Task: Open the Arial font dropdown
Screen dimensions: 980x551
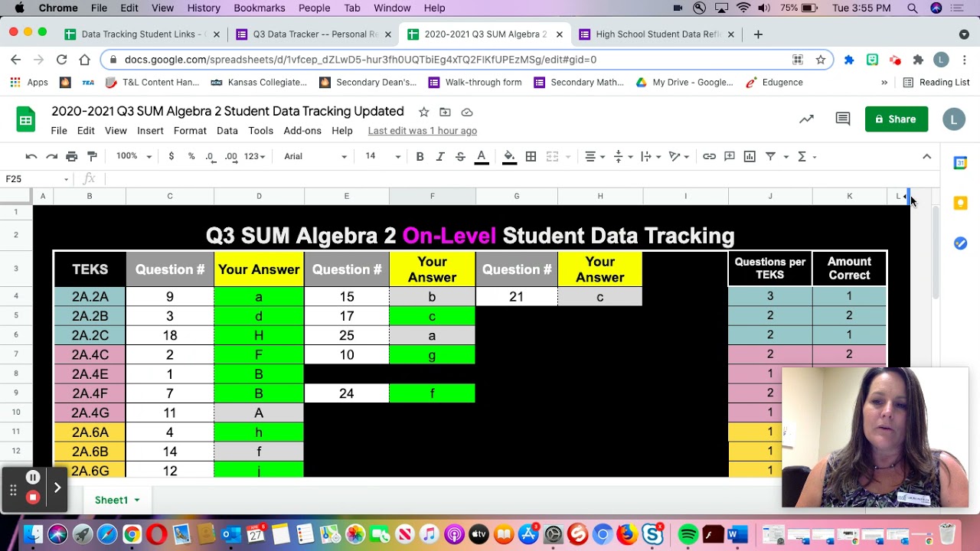Action: pyautogui.click(x=315, y=156)
